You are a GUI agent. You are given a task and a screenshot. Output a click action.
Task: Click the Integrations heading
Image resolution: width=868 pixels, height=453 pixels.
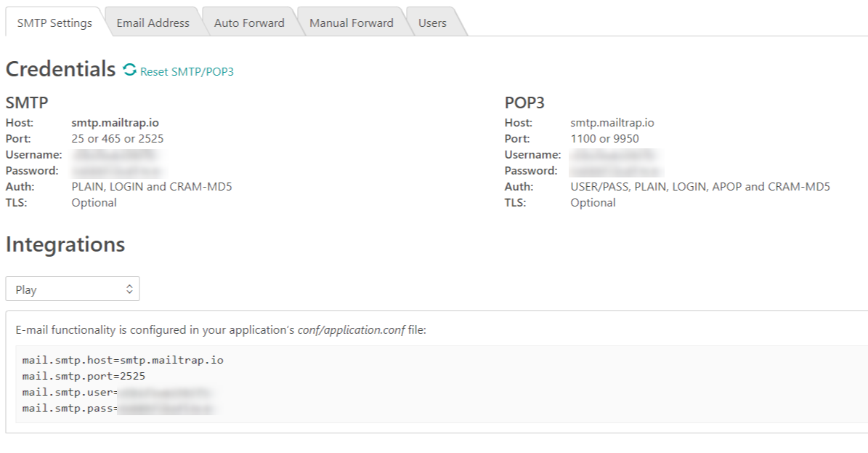point(65,244)
